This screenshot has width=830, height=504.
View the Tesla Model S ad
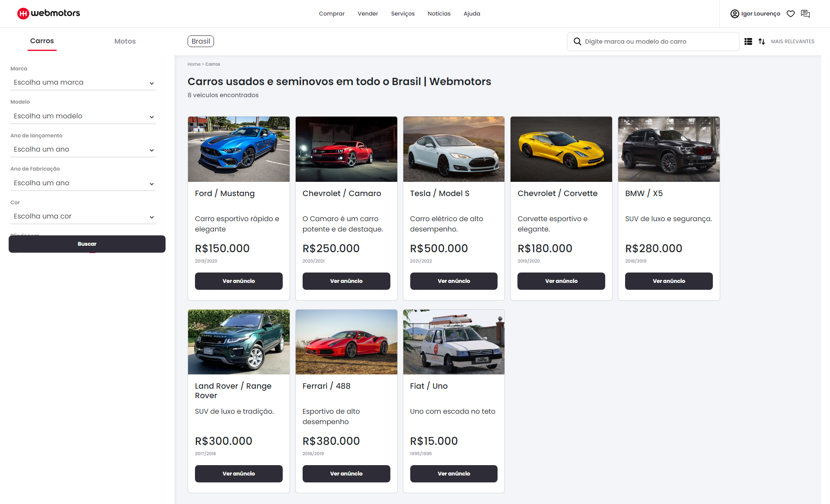[453, 281]
